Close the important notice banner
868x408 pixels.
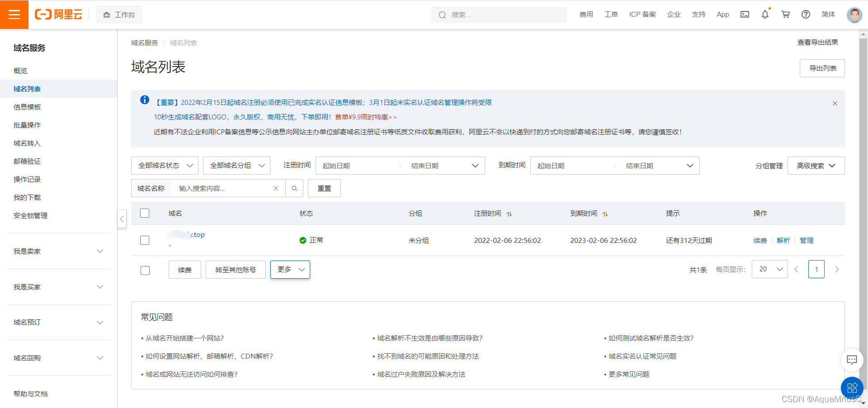click(835, 103)
